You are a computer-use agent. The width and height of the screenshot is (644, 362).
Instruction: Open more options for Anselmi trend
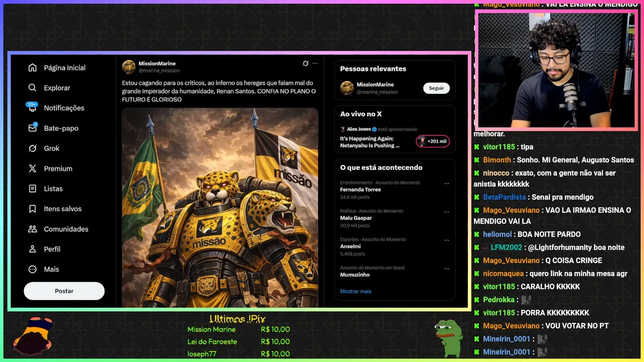[446, 240]
